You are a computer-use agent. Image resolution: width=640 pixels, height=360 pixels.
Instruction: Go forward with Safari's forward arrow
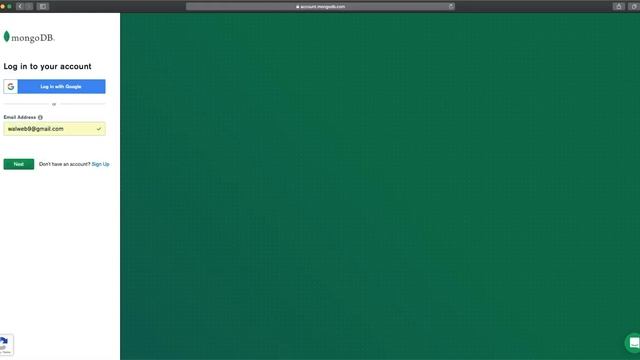tap(29, 6)
